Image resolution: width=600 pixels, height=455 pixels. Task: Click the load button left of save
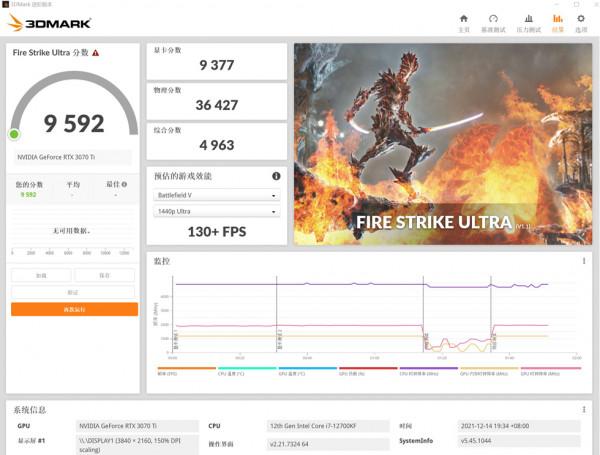[41, 276]
